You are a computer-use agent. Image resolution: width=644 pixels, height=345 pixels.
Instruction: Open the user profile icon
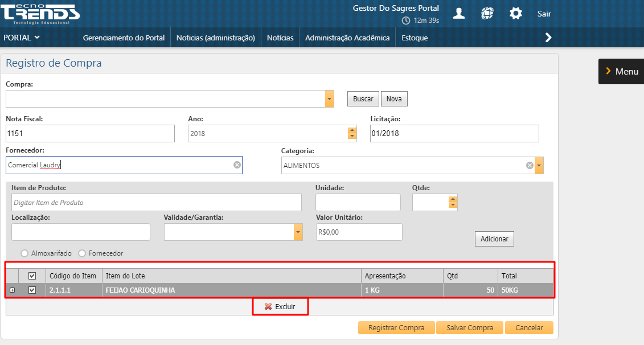[x=458, y=14]
